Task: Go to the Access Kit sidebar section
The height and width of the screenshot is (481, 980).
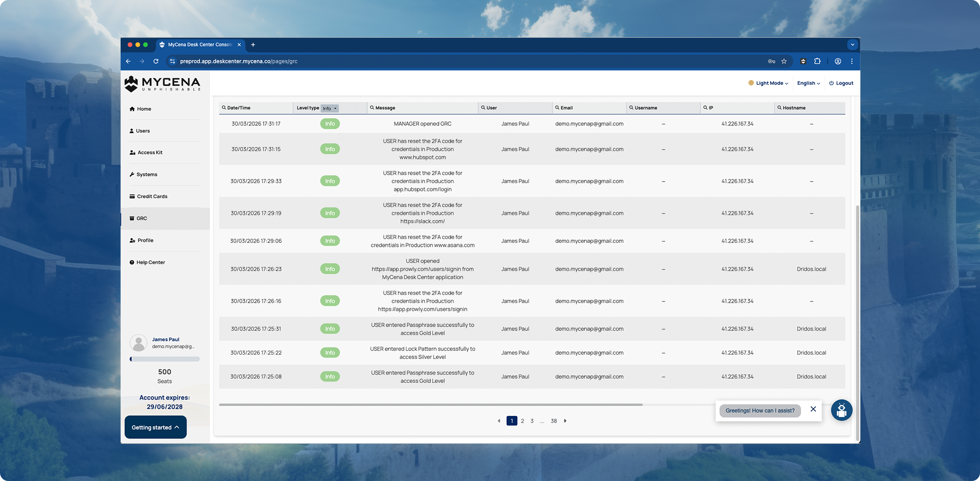Action: (150, 153)
